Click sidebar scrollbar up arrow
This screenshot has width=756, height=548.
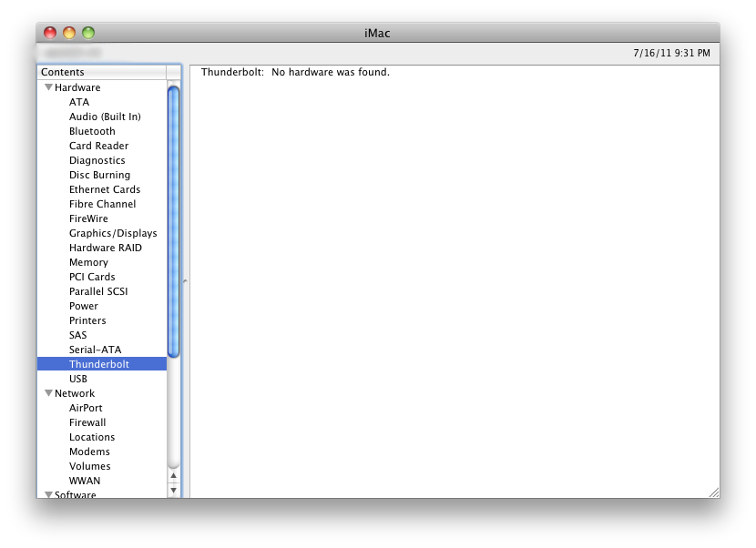point(174,476)
